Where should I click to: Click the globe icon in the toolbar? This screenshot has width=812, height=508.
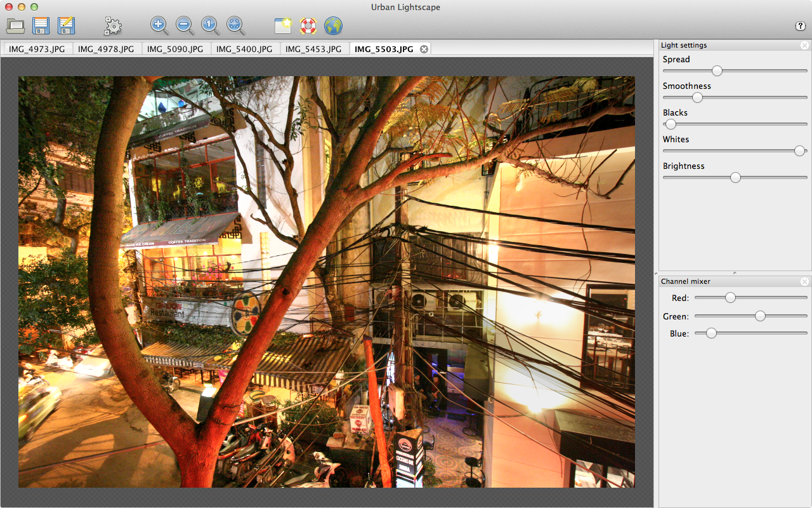[333, 26]
